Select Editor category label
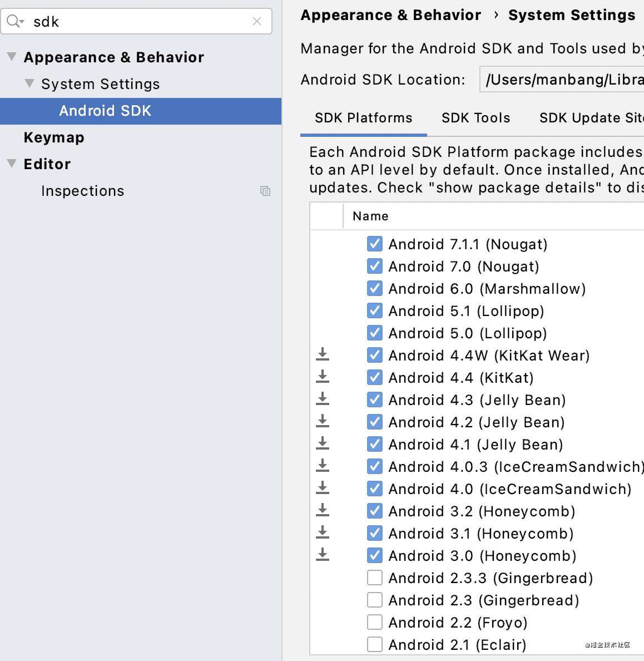 click(x=47, y=164)
